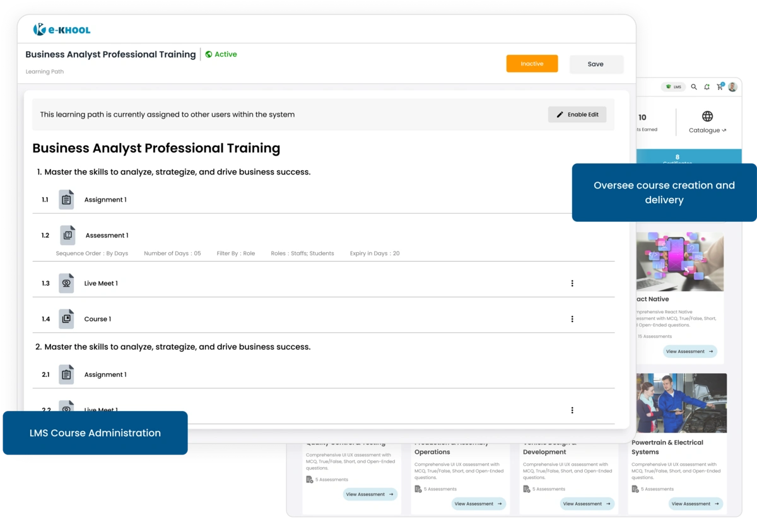Select the Assignment 1 clipboard icon
The width and height of the screenshot is (757, 532).
66,199
